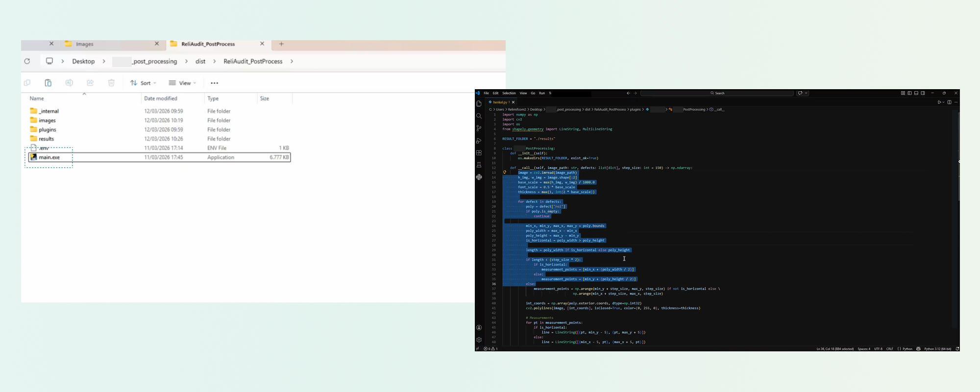Select the henkel.py editor tab

tap(500, 102)
